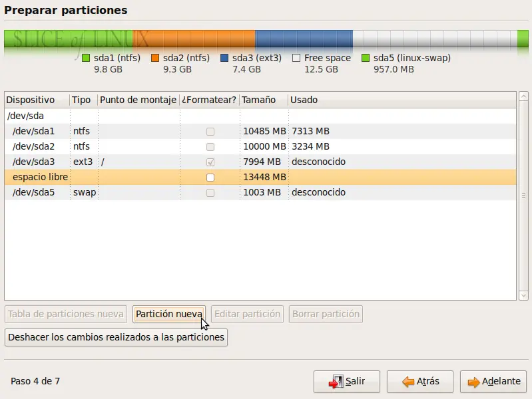Select the /dev/sda disk row
This screenshot has width=532, height=399.
coord(260,116)
